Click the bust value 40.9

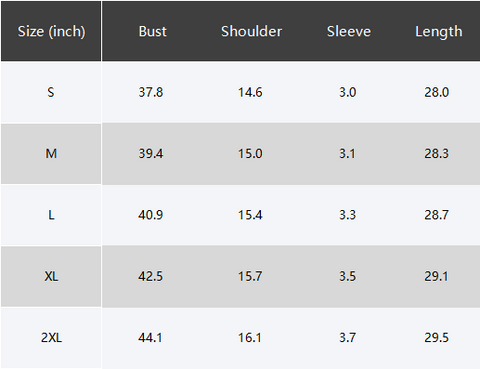151,215
